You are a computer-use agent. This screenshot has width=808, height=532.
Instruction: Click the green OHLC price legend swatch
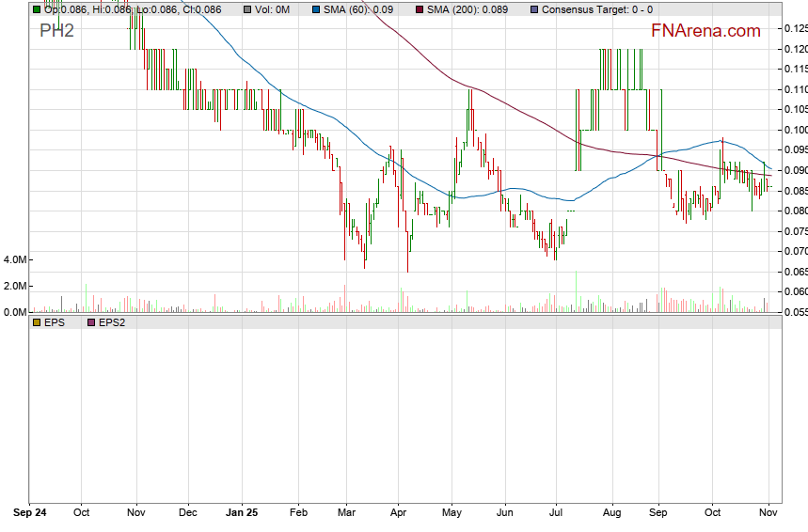pyautogui.click(x=37, y=9)
